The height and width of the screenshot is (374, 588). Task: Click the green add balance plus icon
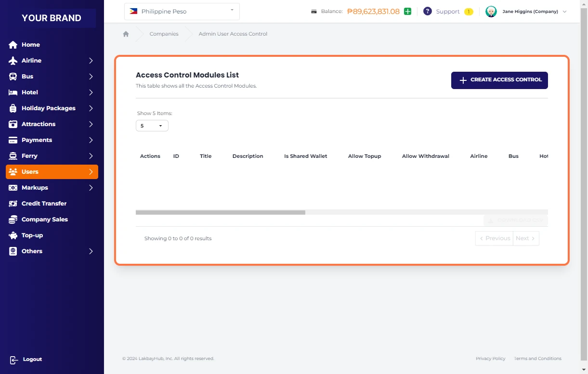pyautogui.click(x=407, y=12)
